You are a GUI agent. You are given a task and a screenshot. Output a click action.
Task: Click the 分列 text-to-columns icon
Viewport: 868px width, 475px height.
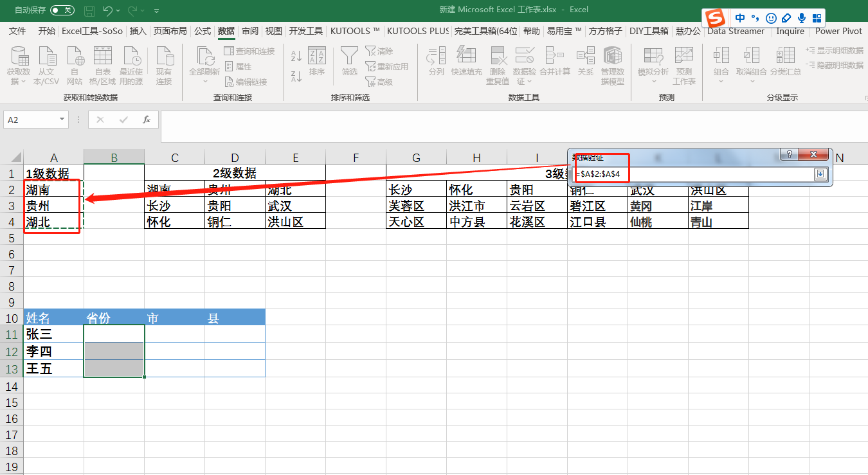pyautogui.click(x=436, y=62)
